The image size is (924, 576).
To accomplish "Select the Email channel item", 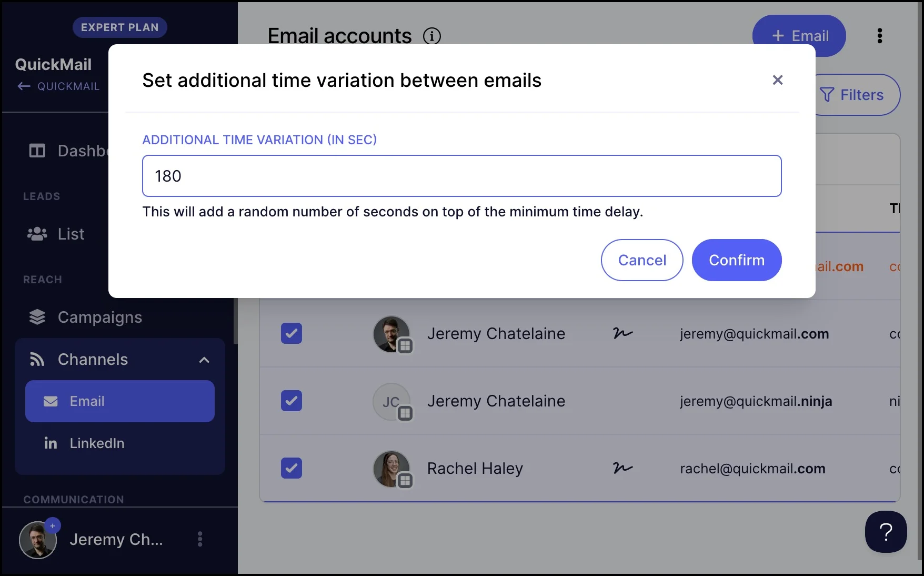I will (x=120, y=401).
